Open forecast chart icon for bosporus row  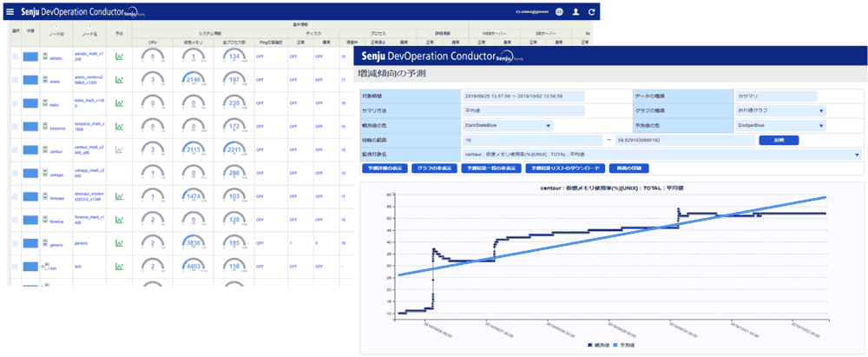tap(119, 127)
